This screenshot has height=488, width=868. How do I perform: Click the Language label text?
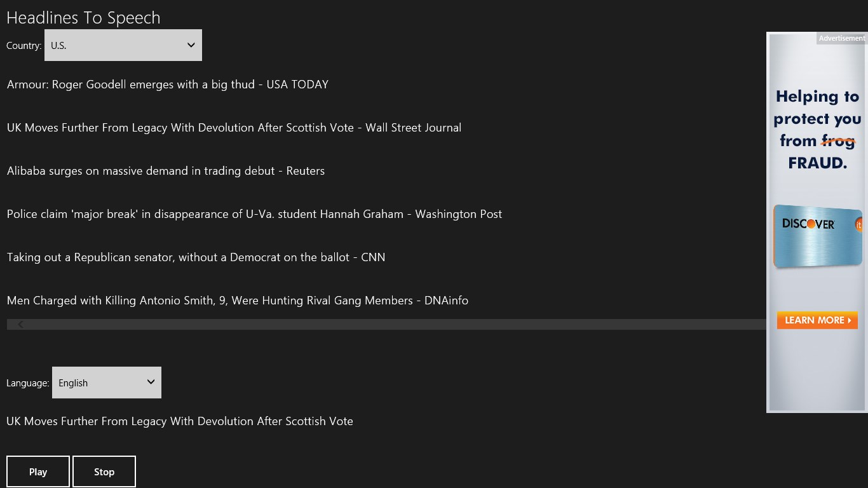point(27,383)
